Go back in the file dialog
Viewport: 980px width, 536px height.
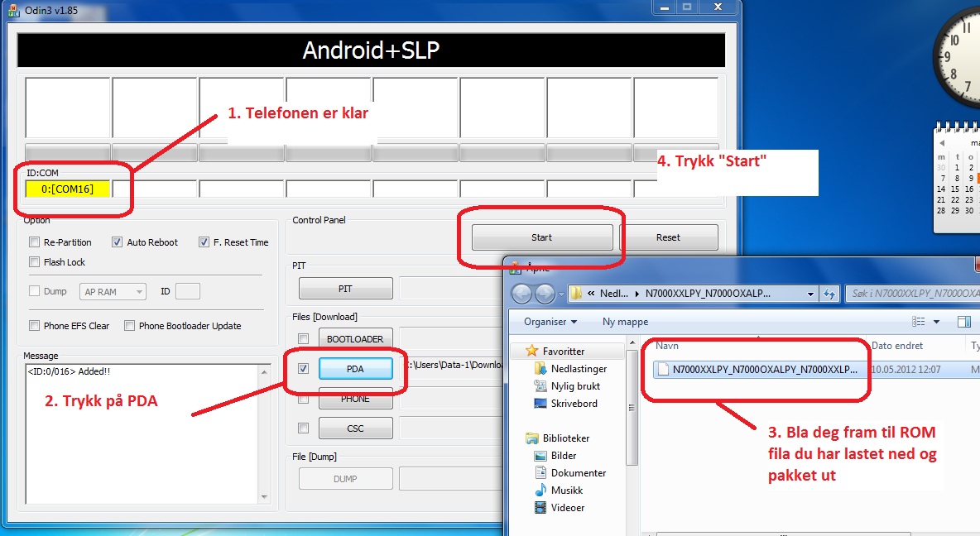point(522,293)
